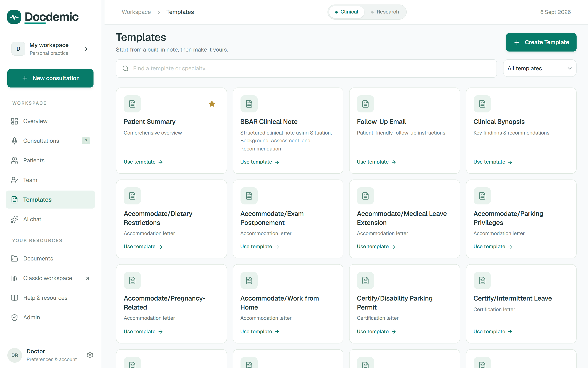The width and height of the screenshot is (588, 368).
Task: Click the Patients people icon
Action: click(14, 160)
